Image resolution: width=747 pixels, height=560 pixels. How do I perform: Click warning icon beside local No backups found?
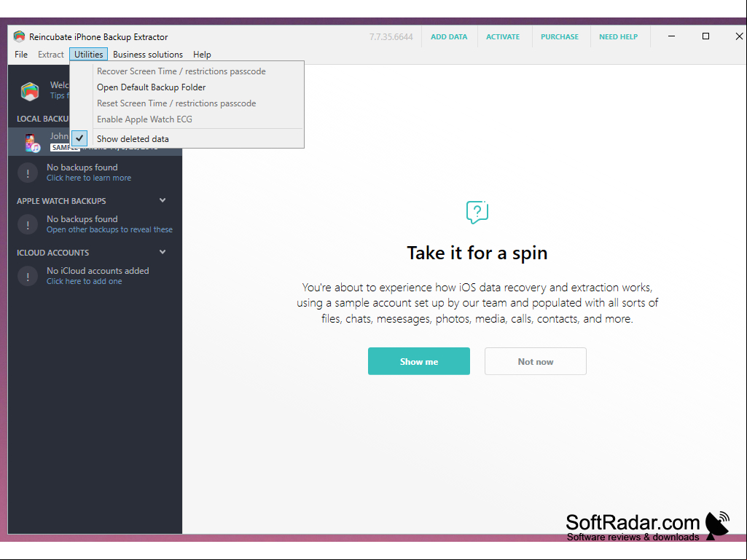pyautogui.click(x=28, y=173)
